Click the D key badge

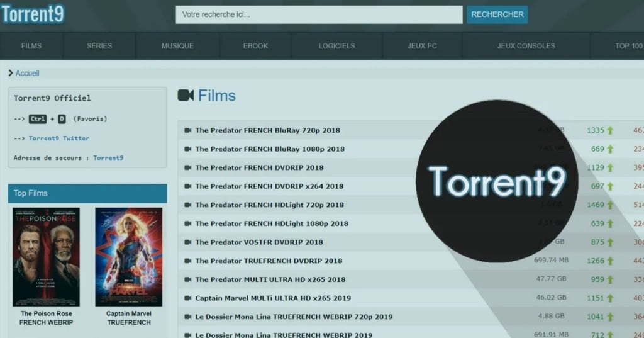click(62, 119)
